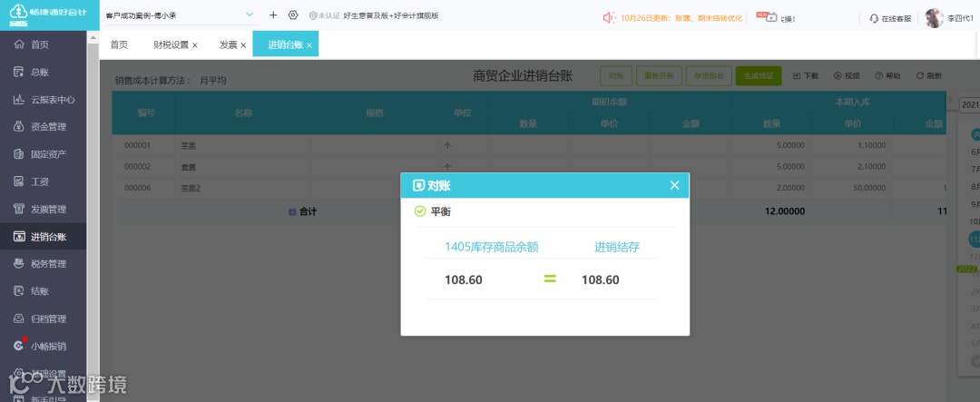Close the 发票 tab

pos(243,45)
